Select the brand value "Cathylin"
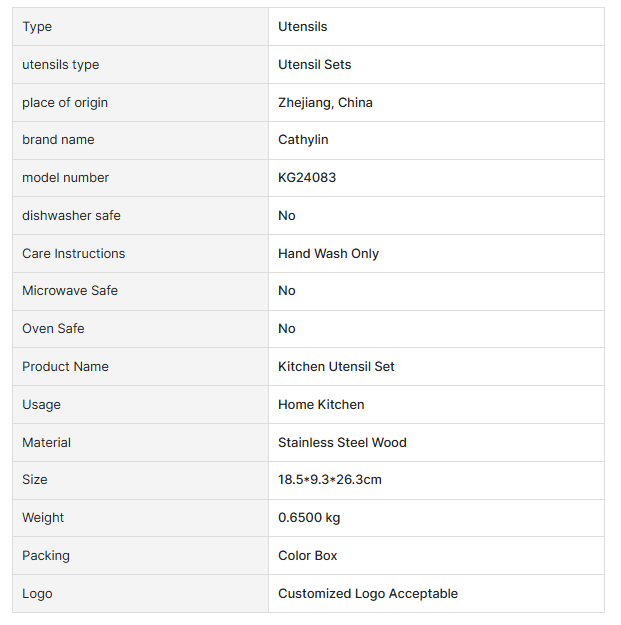621x625 pixels. pos(303,140)
